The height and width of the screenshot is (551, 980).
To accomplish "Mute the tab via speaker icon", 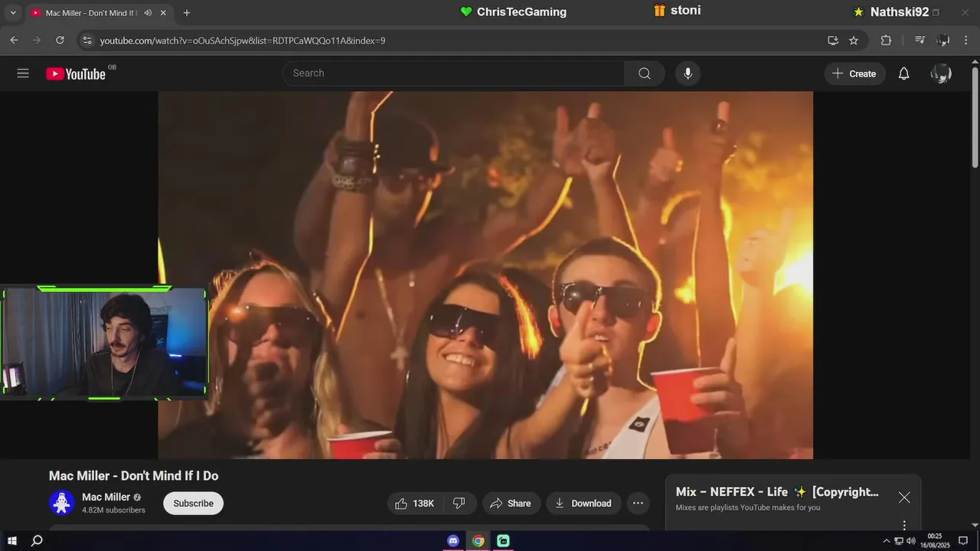I will (x=148, y=13).
